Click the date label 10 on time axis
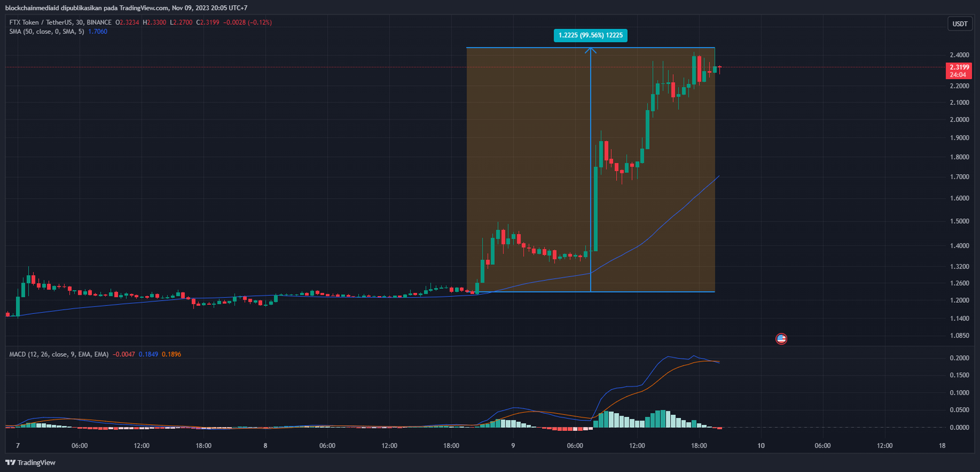The width and height of the screenshot is (980, 472). 761,446
